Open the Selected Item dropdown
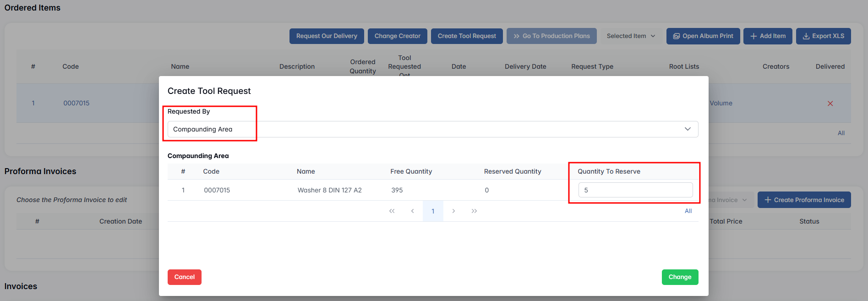868x301 pixels. (x=631, y=36)
